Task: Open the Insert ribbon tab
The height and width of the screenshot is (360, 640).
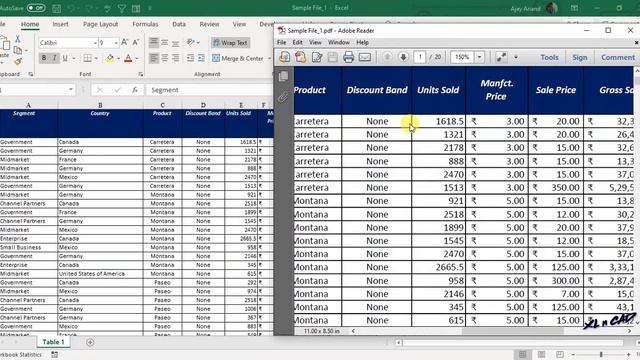Action: 60,24
